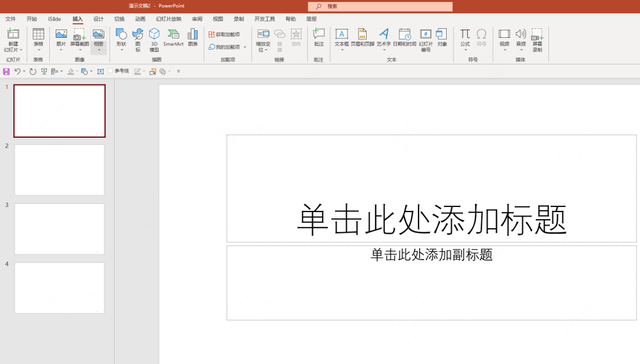Open the Audio (音频) dropdown
The image size is (640, 364).
[521, 50]
